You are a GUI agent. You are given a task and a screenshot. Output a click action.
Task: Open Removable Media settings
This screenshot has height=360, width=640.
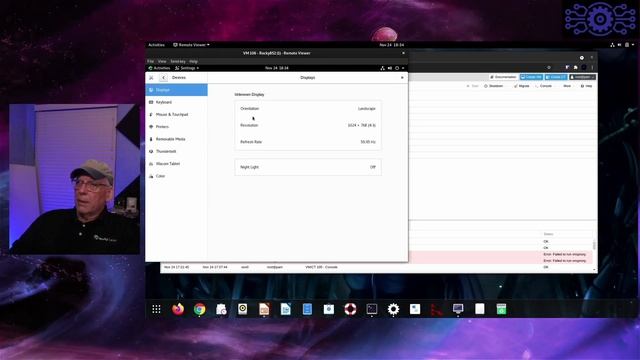[176, 139]
